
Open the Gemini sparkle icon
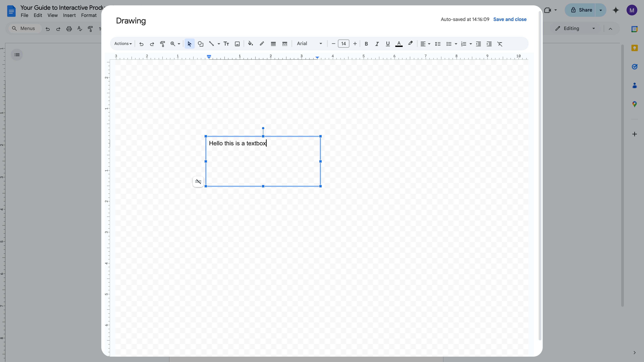tap(616, 10)
